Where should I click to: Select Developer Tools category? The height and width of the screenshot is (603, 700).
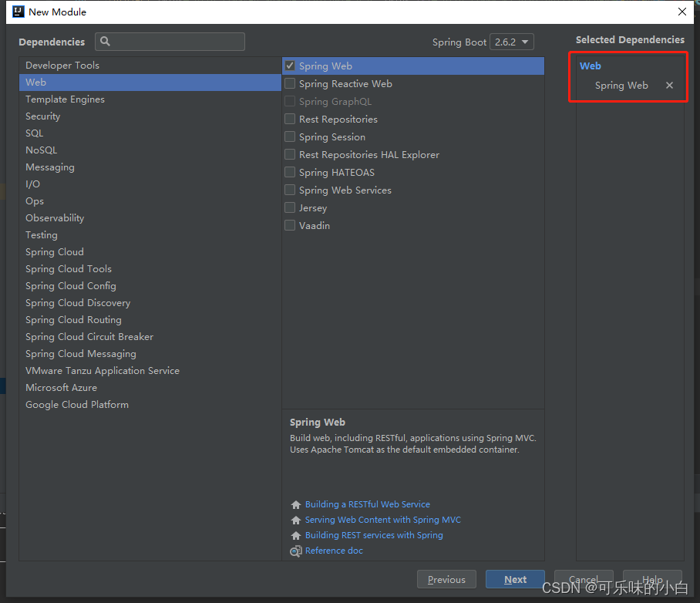point(150,66)
